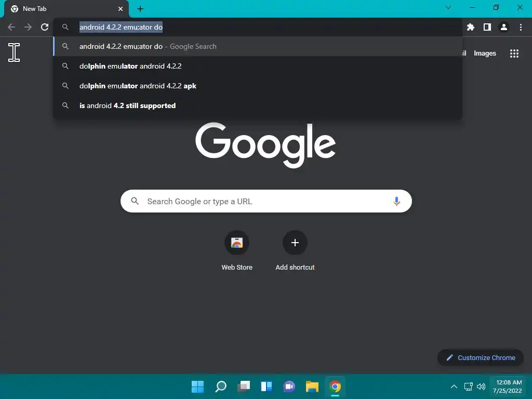Image resolution: width=532 pixels, height=399 pixels.
Task: Open the profile avatar icon
Action: click(x=504, y=27)
